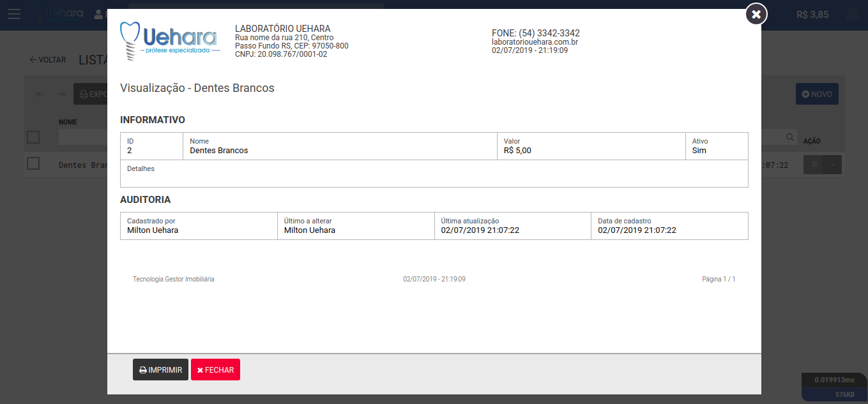Expand the row action dropdown arrow
This screenshot has height=404, width=868.
[x=832, y=165]
